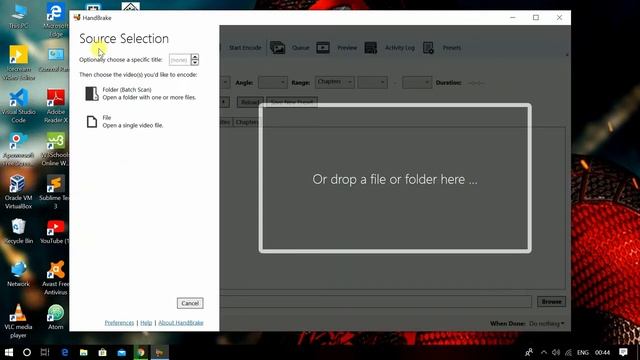Show hidden system tray icons

click(543, 352)
